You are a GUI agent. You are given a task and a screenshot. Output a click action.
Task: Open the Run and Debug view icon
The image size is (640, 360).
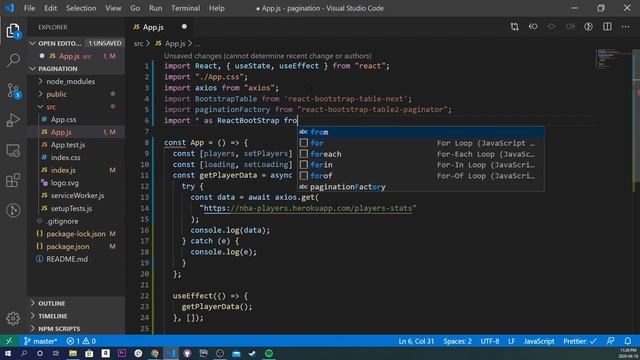point(13,120)
